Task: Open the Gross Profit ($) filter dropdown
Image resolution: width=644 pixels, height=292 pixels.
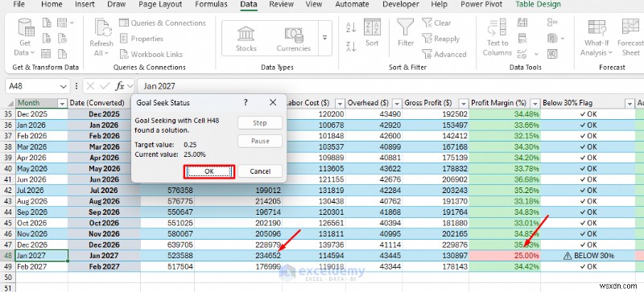Action: click(x=464, y=104)
